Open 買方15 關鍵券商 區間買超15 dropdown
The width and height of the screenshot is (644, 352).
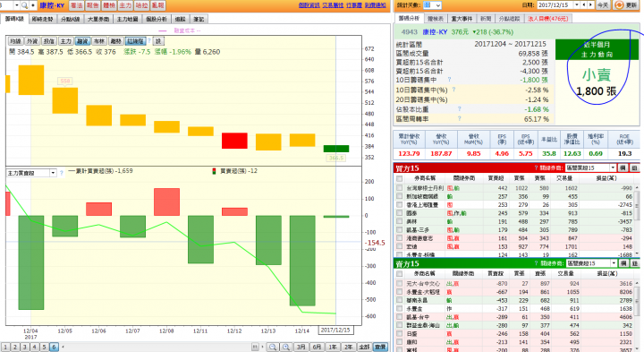point(590,167)
